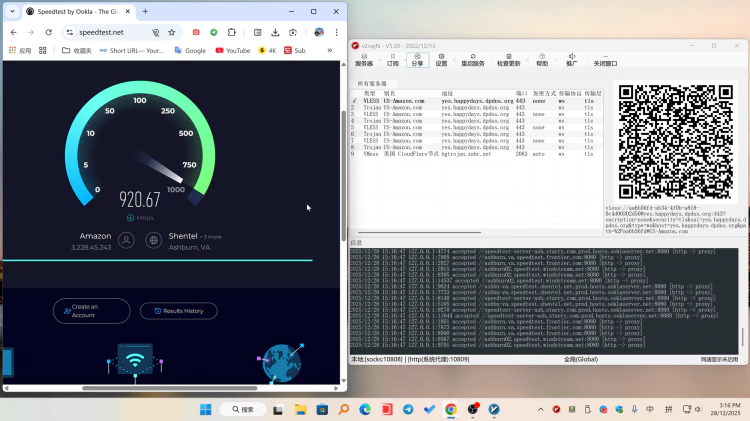This screenshot has width=750, height=421.
Task: Click the Chrome side panel icon
Action: 257,32
